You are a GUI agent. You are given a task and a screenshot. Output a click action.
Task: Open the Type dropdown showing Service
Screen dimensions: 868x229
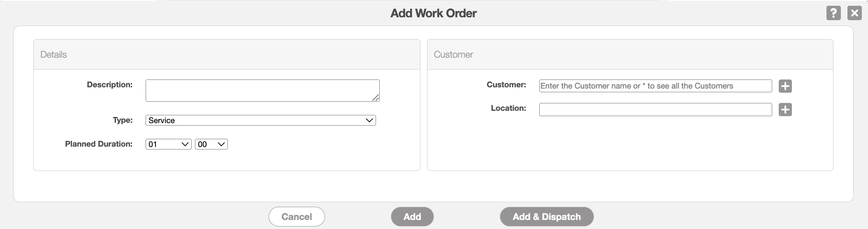tap(260, 120)
